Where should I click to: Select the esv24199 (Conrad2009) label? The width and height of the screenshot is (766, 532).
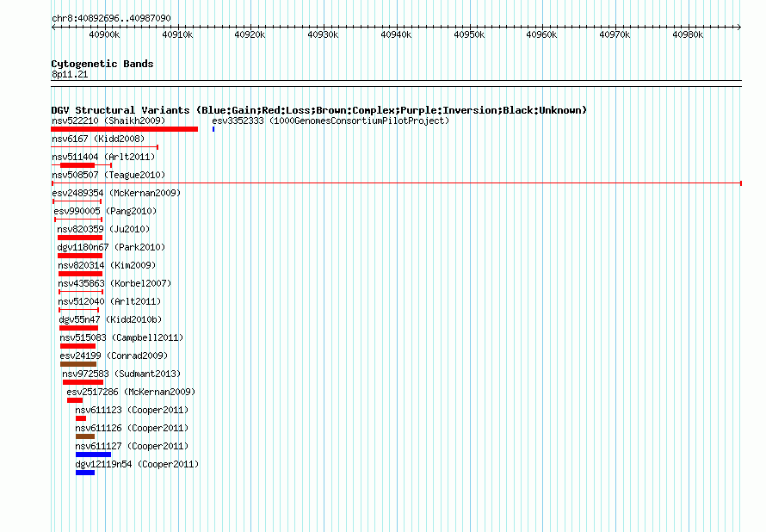point(114,356)
